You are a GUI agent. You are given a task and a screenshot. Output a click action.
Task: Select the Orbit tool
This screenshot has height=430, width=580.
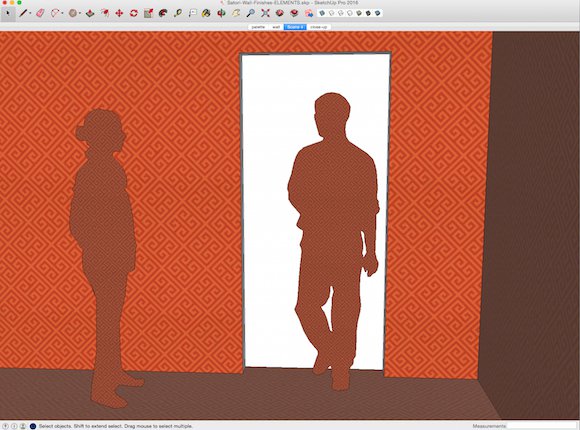coord(221,14)
